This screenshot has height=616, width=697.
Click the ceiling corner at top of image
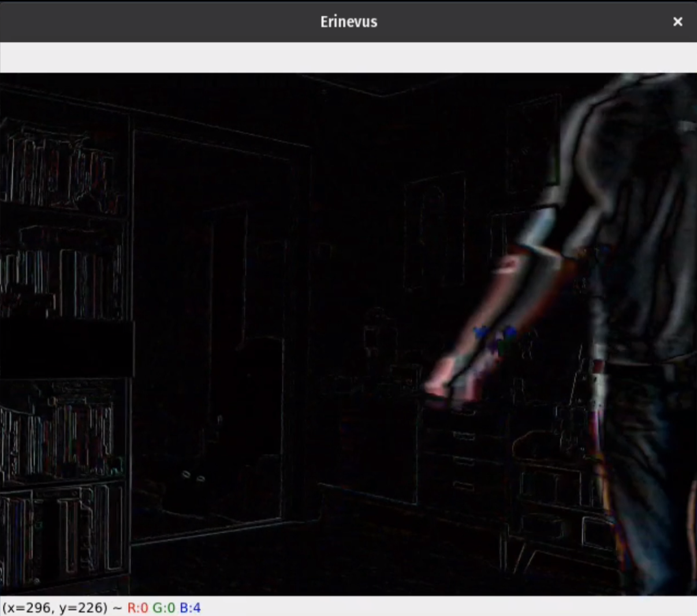click(x=381, y=94)
